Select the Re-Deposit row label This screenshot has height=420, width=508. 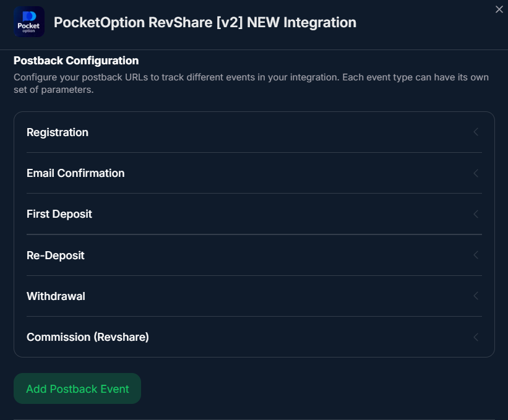click(x=56, y=255)
